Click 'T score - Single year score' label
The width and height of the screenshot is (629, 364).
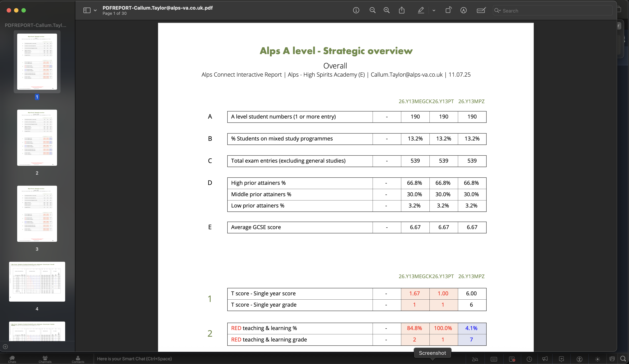(263, 294)
